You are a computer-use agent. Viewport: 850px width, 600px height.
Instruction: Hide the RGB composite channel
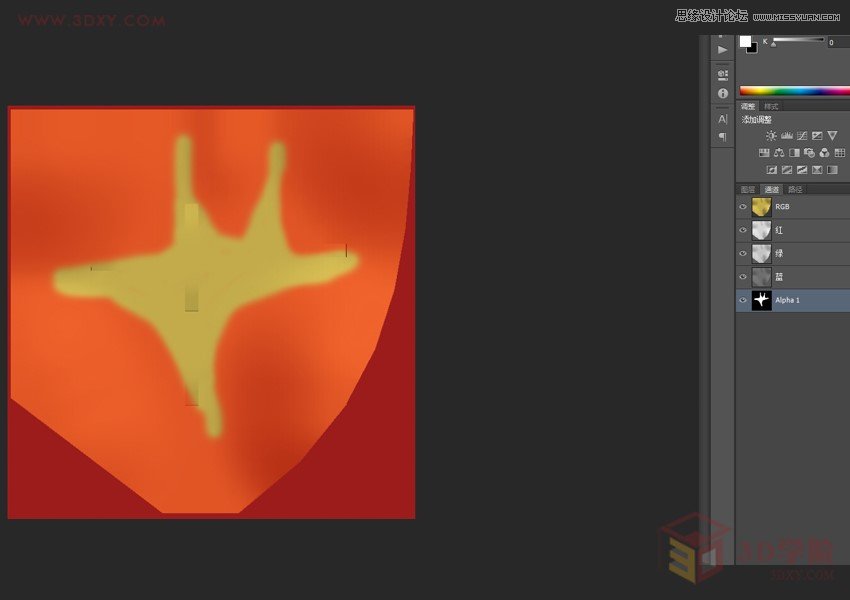point(743,207)
